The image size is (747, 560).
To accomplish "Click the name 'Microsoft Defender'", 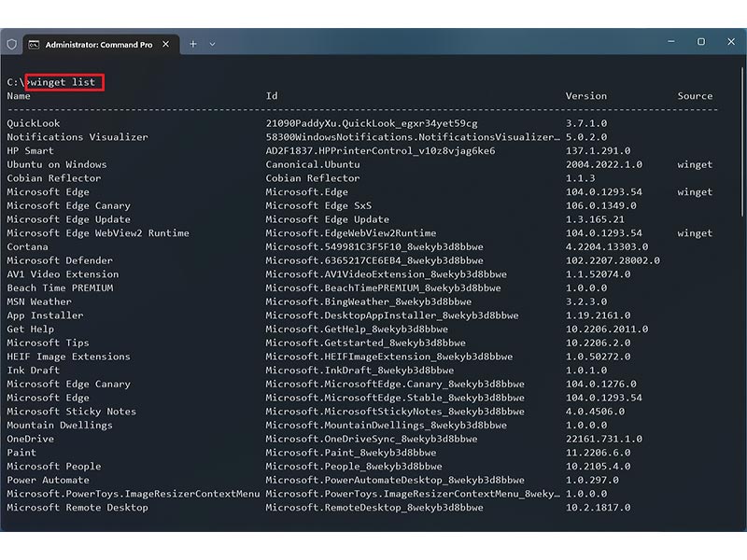I will point(60,260).
